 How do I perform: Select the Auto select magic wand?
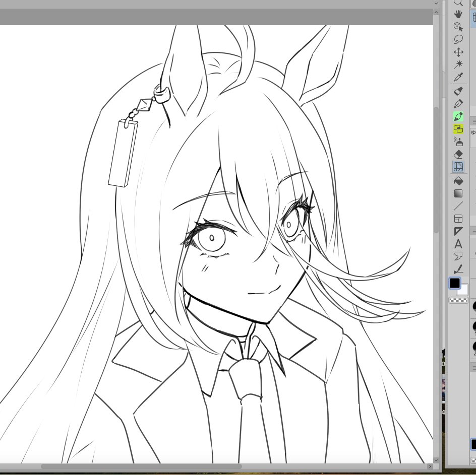coord(458,64)
